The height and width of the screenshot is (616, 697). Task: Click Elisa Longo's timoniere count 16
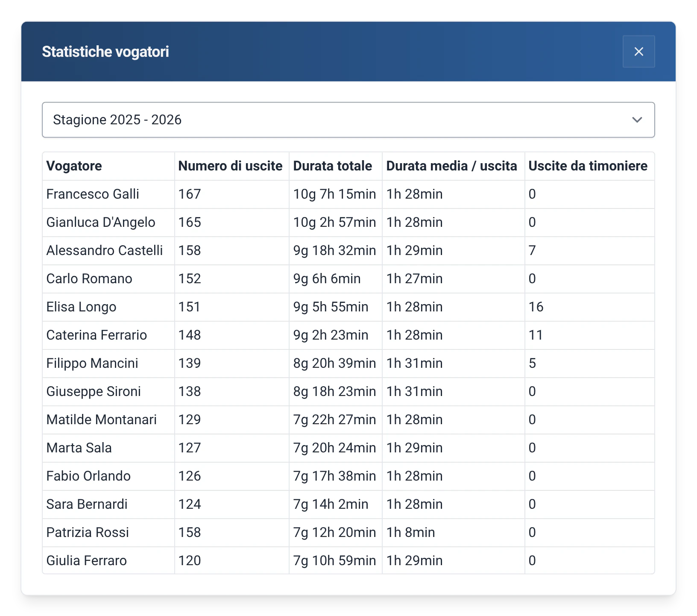(x=536, y=307)
